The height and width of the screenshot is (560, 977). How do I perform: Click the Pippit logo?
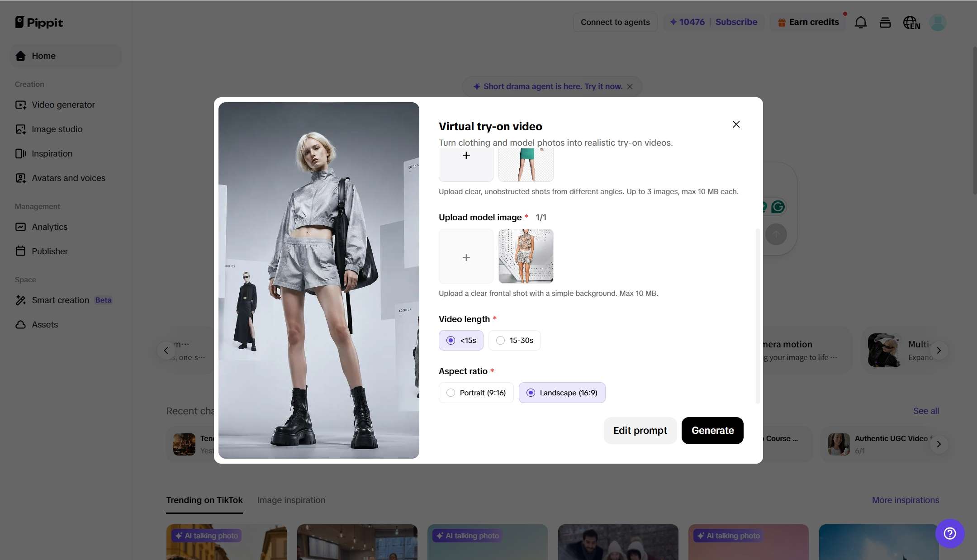pos(39,22)
